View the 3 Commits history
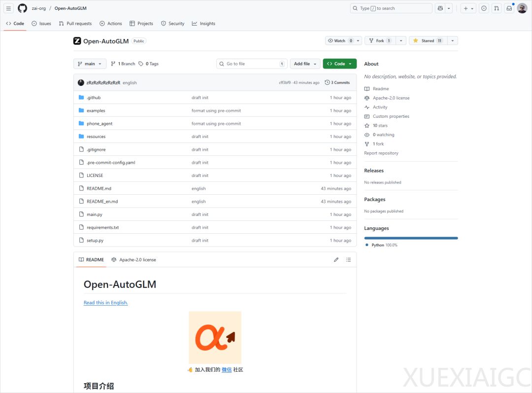The width and height of the screenshot is (532, 393). (x=337, y=83)
